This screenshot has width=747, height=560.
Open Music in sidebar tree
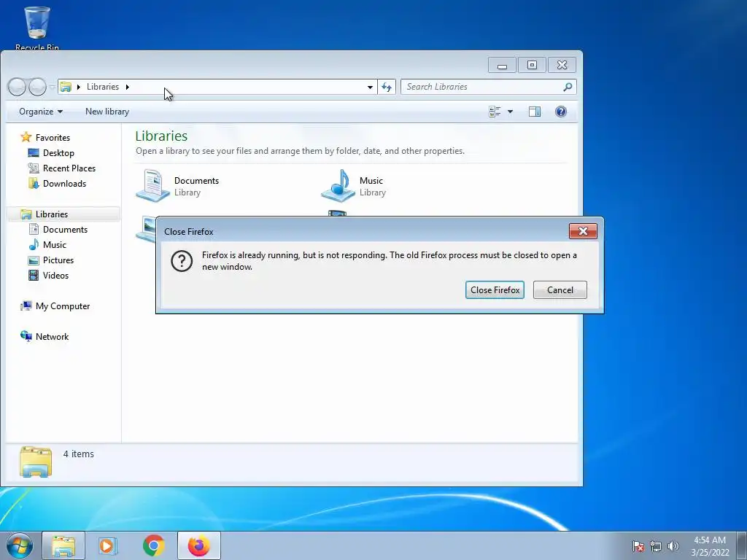(x=47, y=245)
